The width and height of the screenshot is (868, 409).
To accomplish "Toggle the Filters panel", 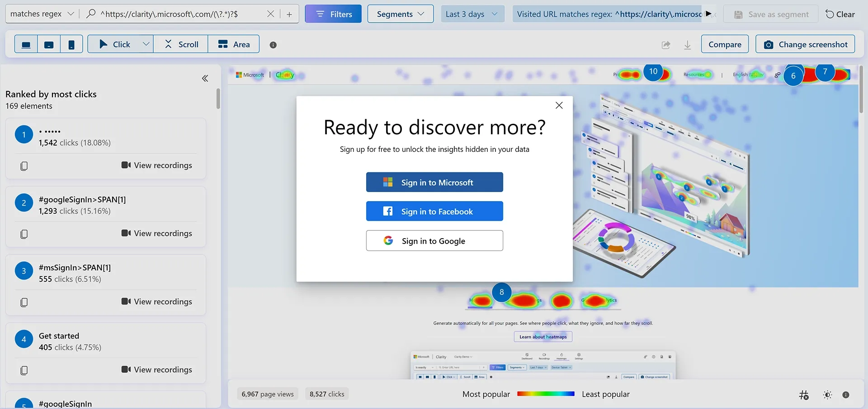I will (x=333, y=14).
